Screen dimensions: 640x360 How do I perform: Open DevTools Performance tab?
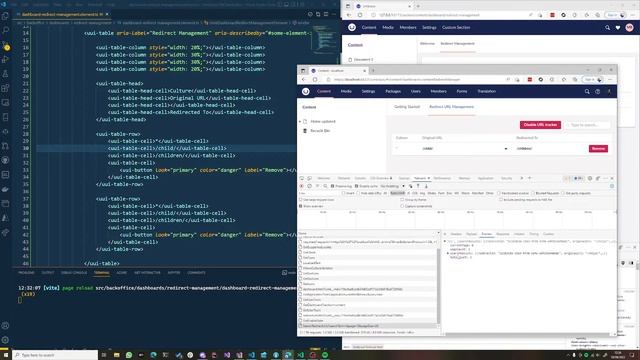click(442, 178)
